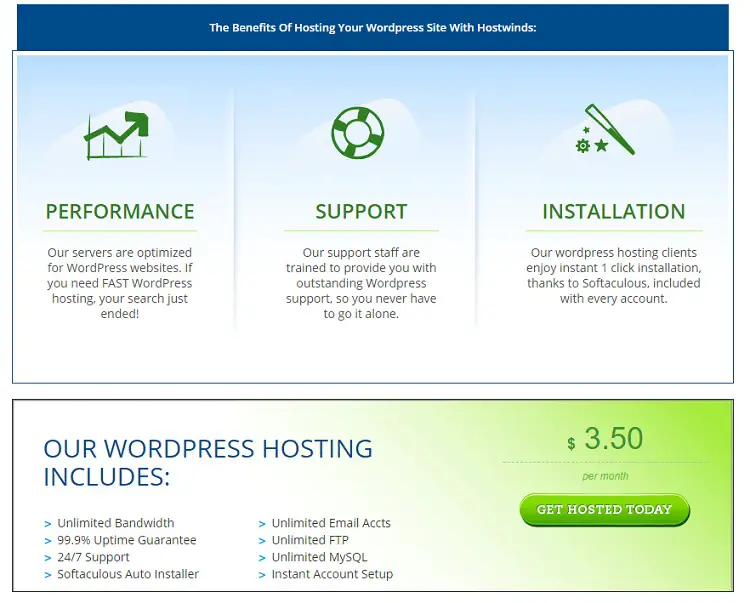
Task: Click the blue Benefits of Hosting banner title
Action: pyautogui.click(x=373, y=28)
